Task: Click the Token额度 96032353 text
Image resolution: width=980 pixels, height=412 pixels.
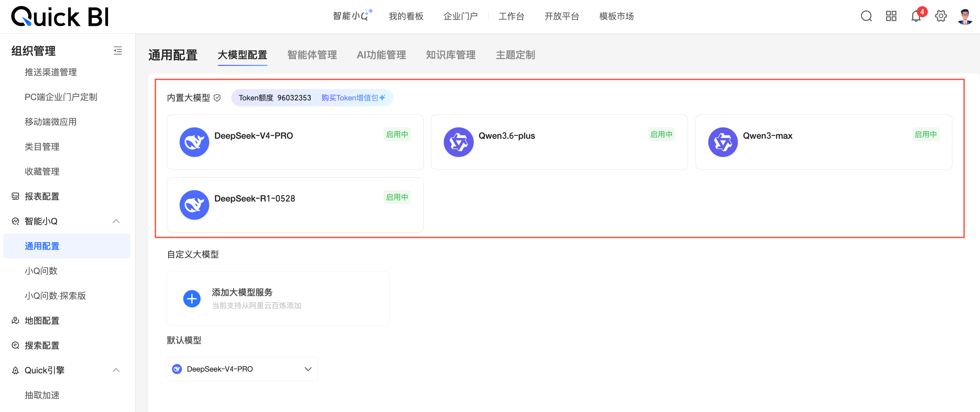Action: point(275,98)
